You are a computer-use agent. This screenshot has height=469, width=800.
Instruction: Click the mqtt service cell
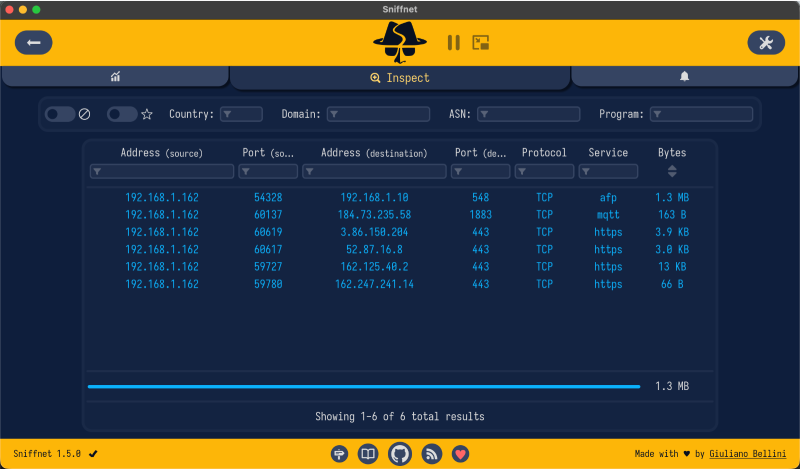click(608, 215)
